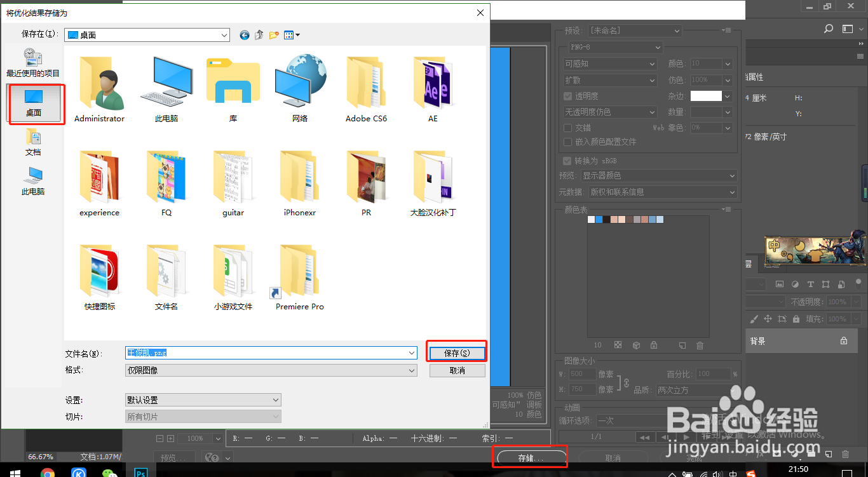Select the PR folder

(x=366, y=183)
